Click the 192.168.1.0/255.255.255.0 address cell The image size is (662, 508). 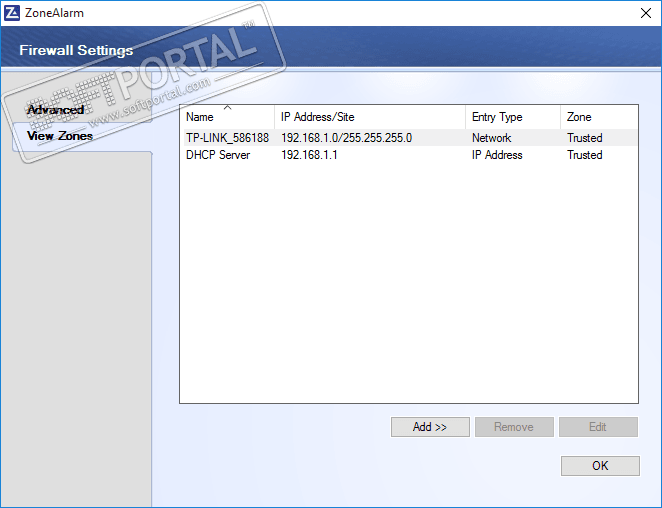click(x=347, y=138)
